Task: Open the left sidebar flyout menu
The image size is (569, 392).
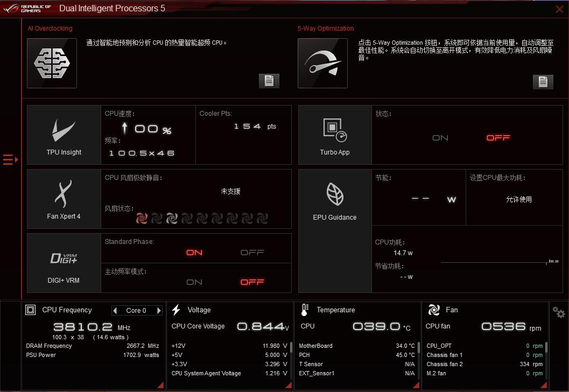Action: pos(9,159)
